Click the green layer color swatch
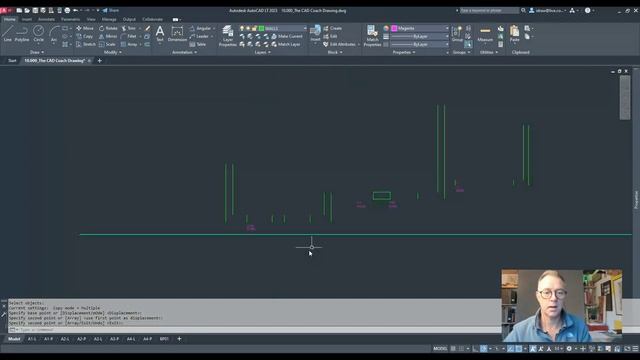 point(261,28)
